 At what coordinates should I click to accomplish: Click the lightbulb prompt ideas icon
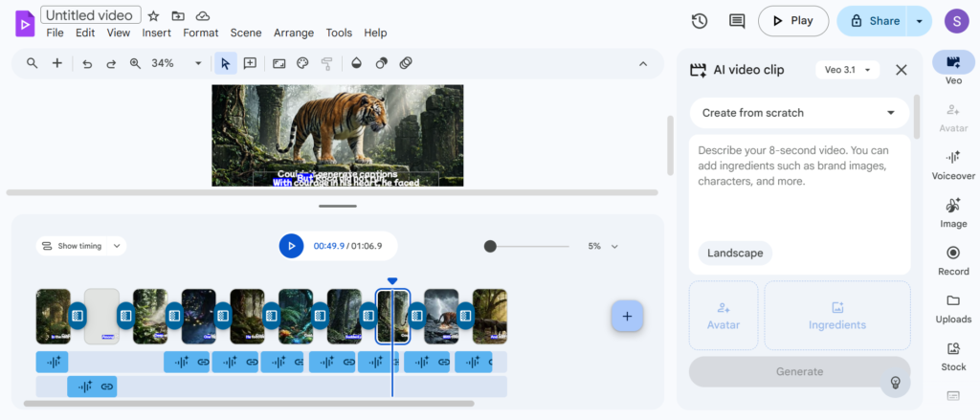pyautogui.click(x=895, y=382)
